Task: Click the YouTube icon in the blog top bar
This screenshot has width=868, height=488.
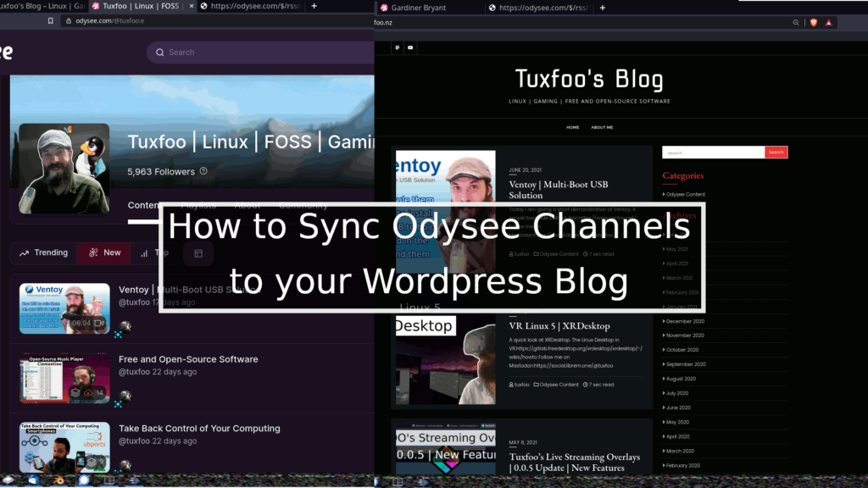Action: tap(410, 47)
